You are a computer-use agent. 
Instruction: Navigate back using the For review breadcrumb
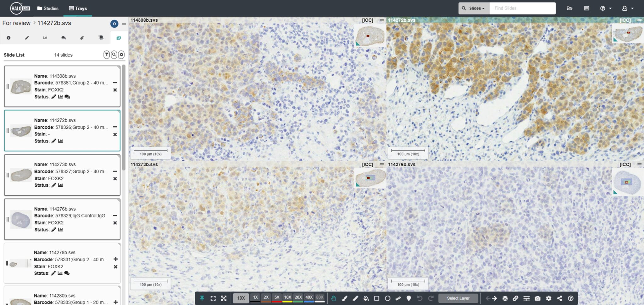coord(16,23)
